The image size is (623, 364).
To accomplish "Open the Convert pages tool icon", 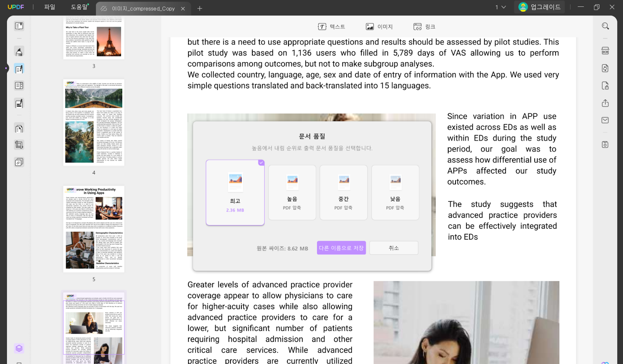I will [19, 128].
